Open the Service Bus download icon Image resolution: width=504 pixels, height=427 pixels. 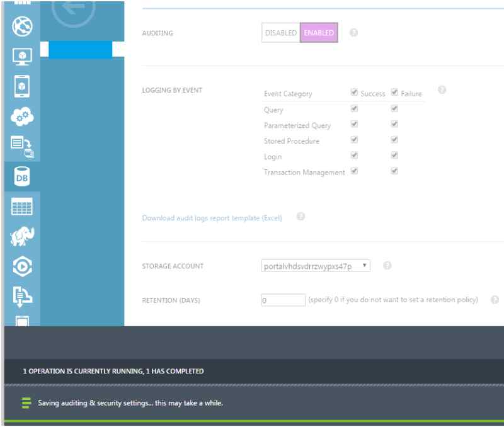pos(22,296)
